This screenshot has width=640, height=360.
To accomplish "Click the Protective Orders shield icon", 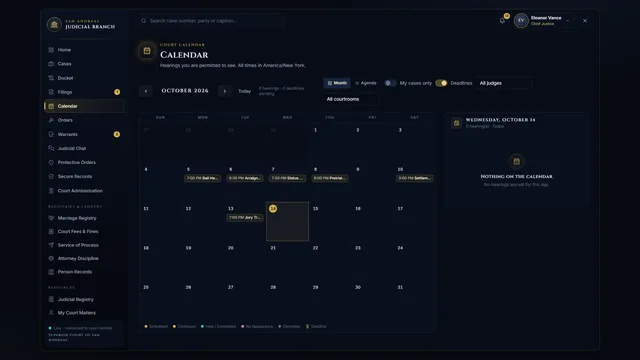I will (x=51, y=162).
